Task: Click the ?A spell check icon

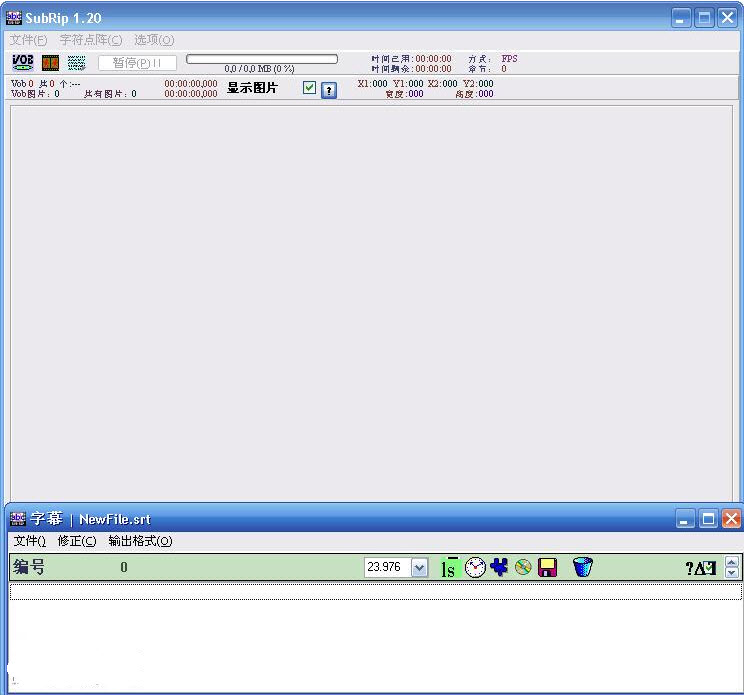Action: (700, 568)
